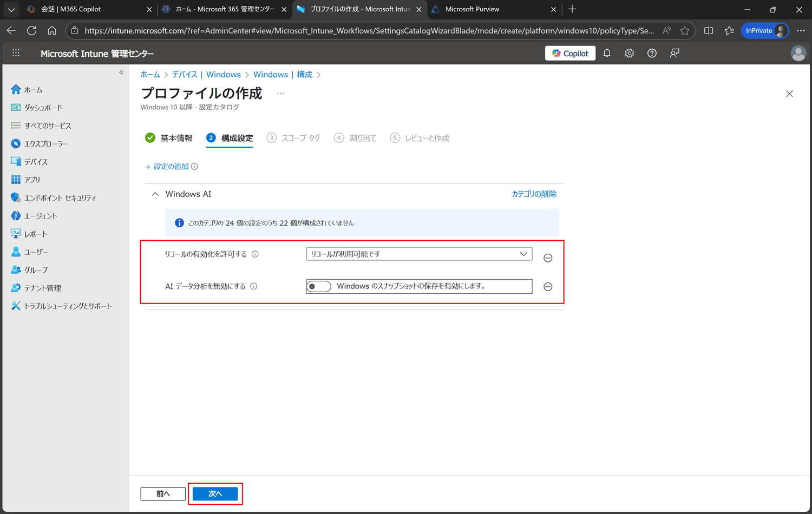Go to the browser home page
The height and width of the screenshot is (514, 812).
point(52,30)
